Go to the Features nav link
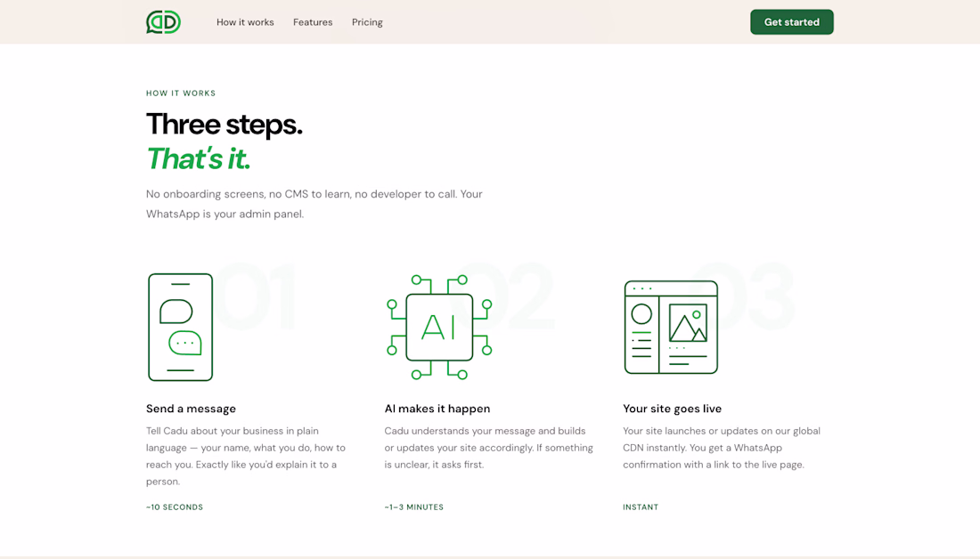The height and width of the screenshot is (559, 980). click(313, 22)
